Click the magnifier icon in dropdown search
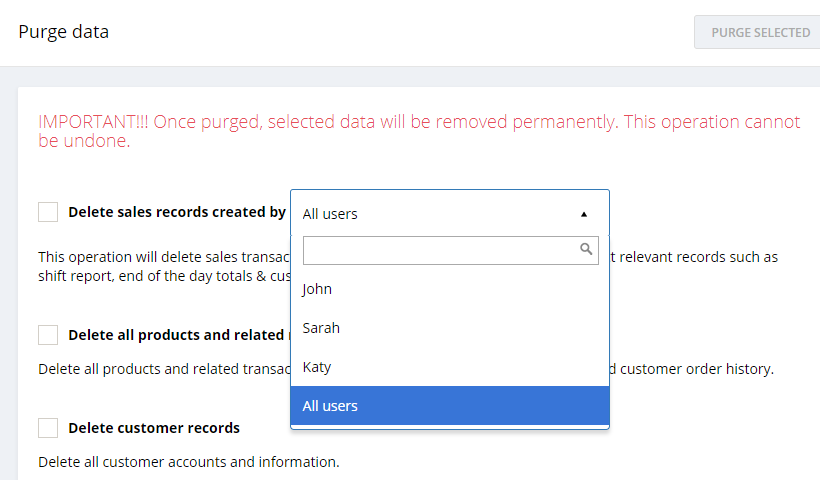The image size is (820, 480). click(x=586, y=249)
